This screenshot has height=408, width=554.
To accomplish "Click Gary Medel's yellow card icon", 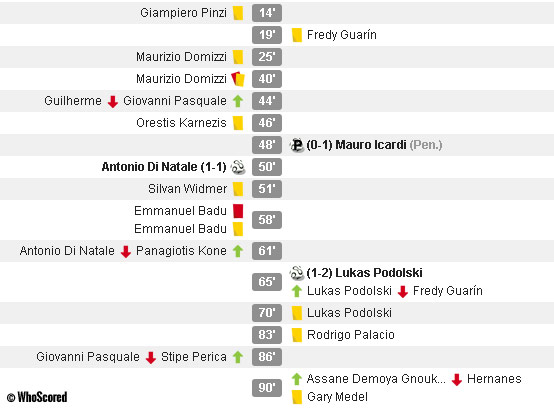I will coord(297,397).
